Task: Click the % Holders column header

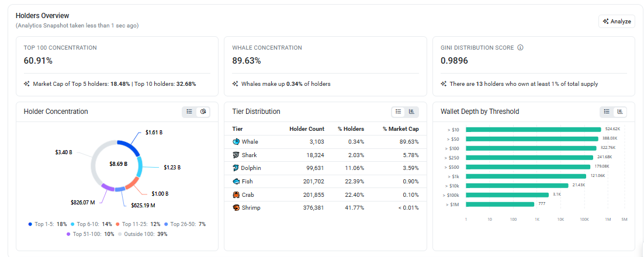Action: point(351,129)
